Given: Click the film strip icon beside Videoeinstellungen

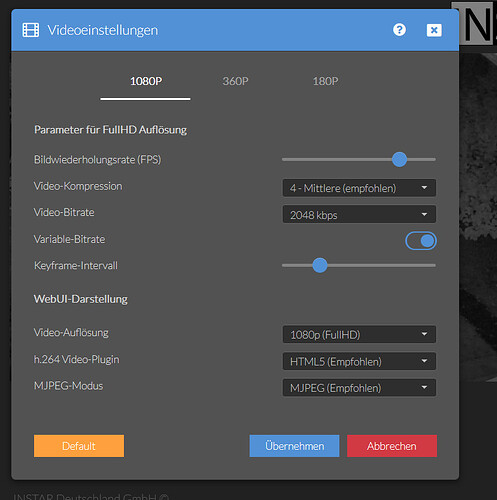Looking at the screenshot, I should 31,30.
